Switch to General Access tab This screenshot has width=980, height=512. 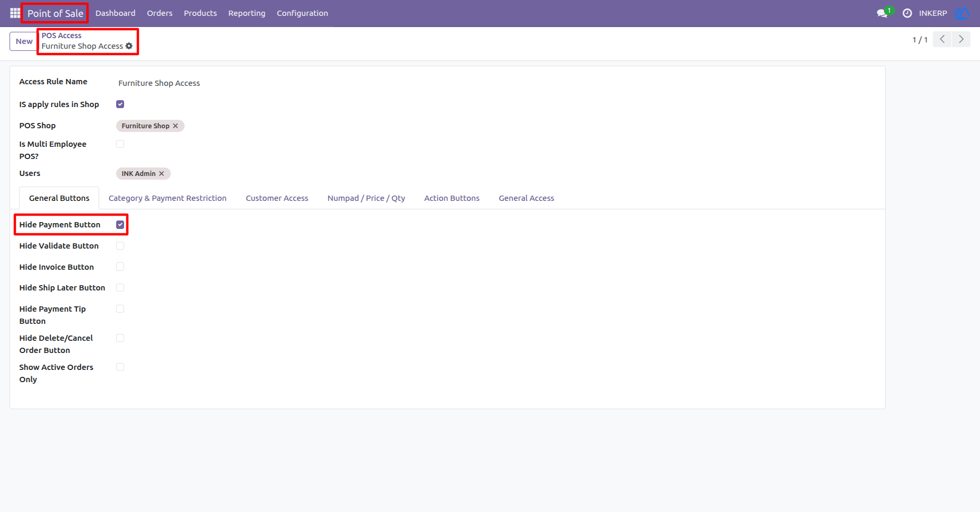click(x=527, y=198)
